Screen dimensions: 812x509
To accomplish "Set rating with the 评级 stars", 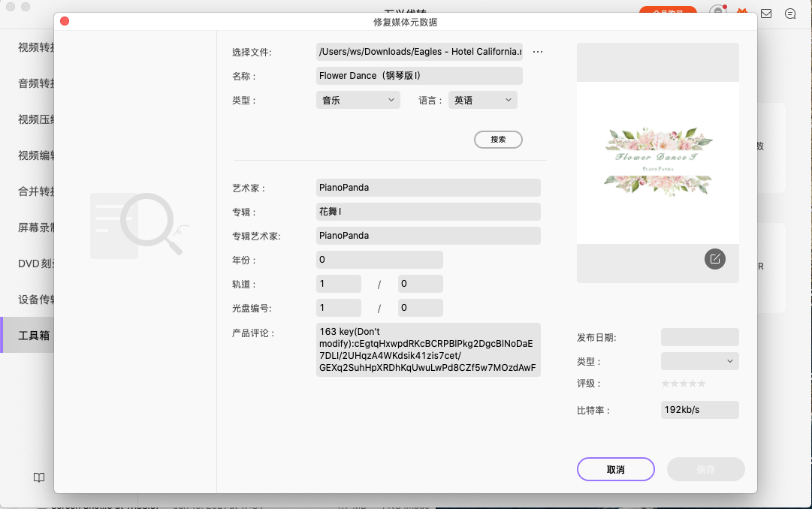I will [684, 384].
